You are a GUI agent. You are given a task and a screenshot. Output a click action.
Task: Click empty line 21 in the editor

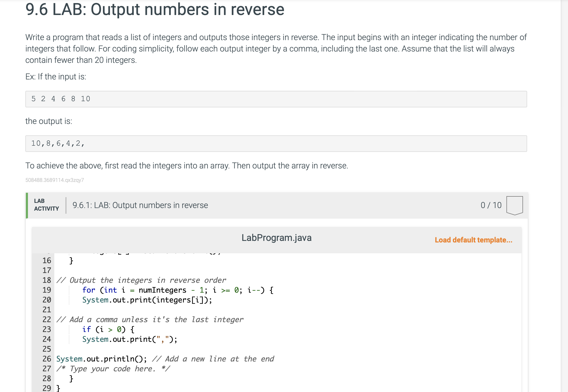[x=155, y=310]
